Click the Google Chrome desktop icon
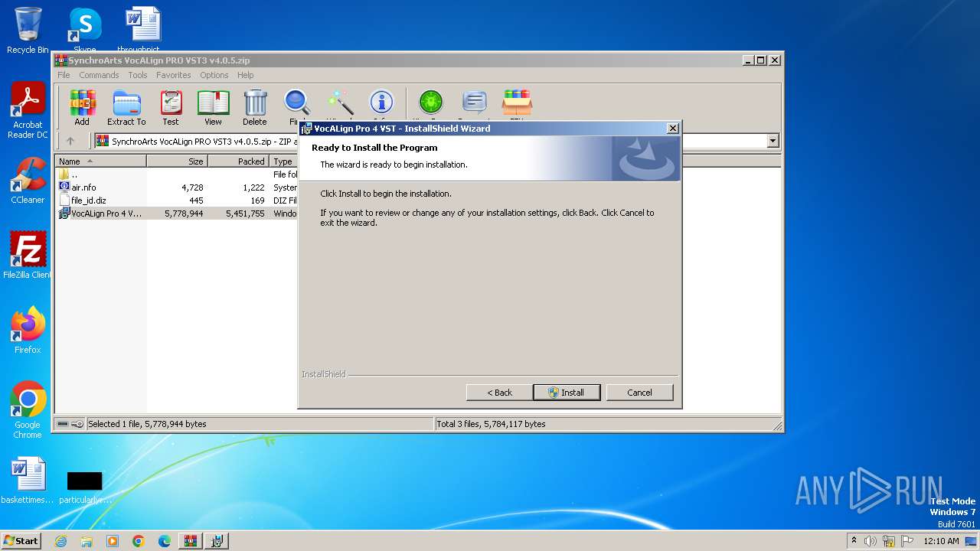980x551 pixels. coord(28,410)
